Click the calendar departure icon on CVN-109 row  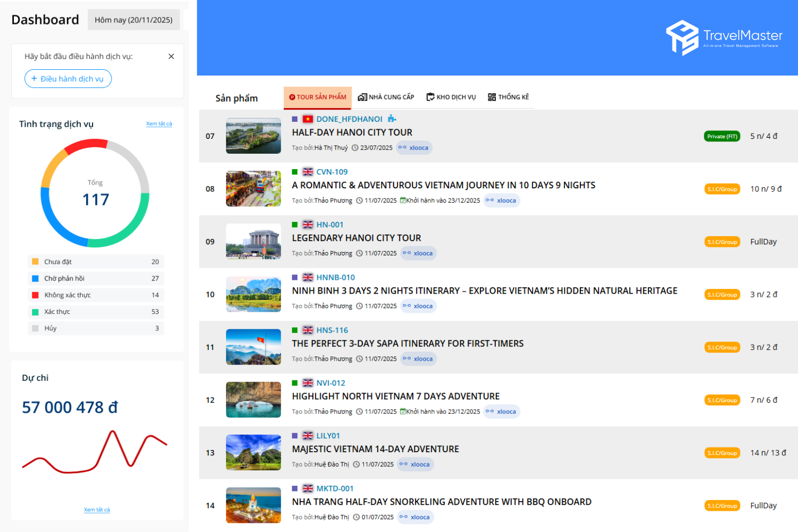coord(403,201)
